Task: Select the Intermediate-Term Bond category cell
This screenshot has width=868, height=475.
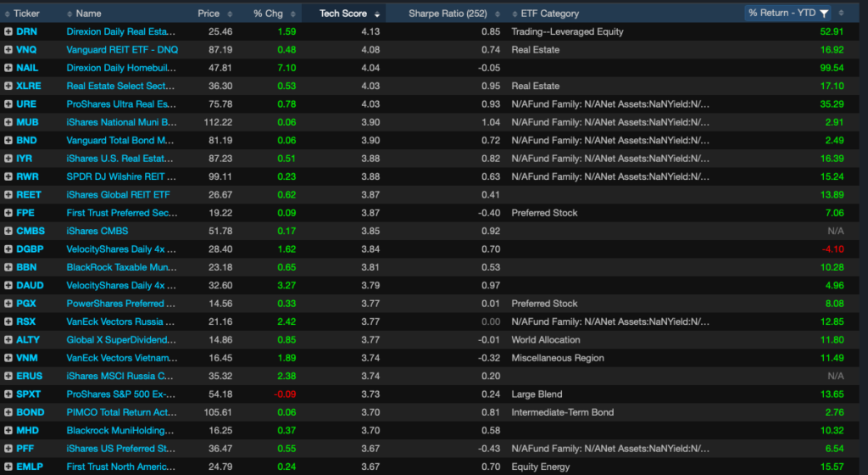Action: click(x=563, y=412)
